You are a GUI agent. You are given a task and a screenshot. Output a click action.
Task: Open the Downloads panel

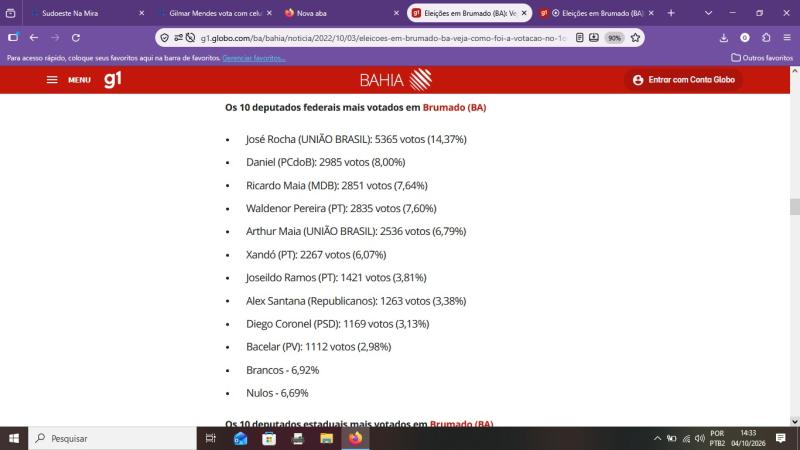click(x=723, y=38)
